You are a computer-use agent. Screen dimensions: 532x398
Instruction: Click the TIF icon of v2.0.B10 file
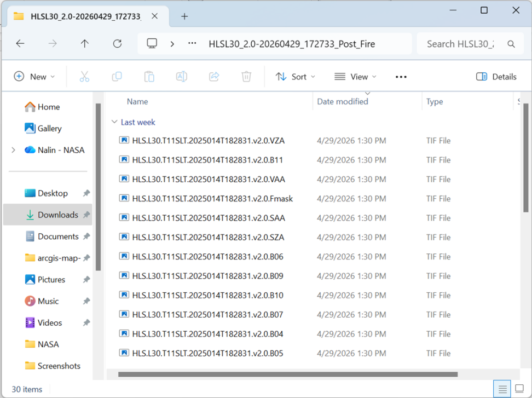tap(124, 295)
